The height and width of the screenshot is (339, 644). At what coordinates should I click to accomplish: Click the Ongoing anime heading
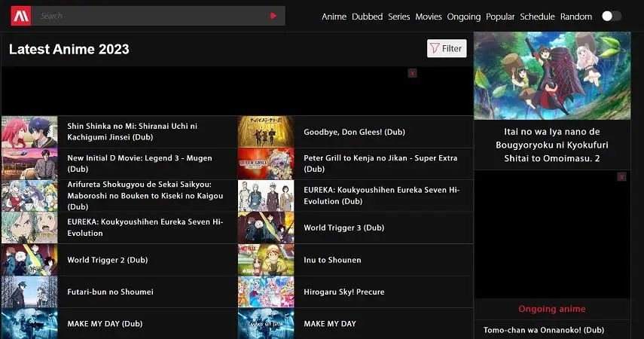(552, 309)
